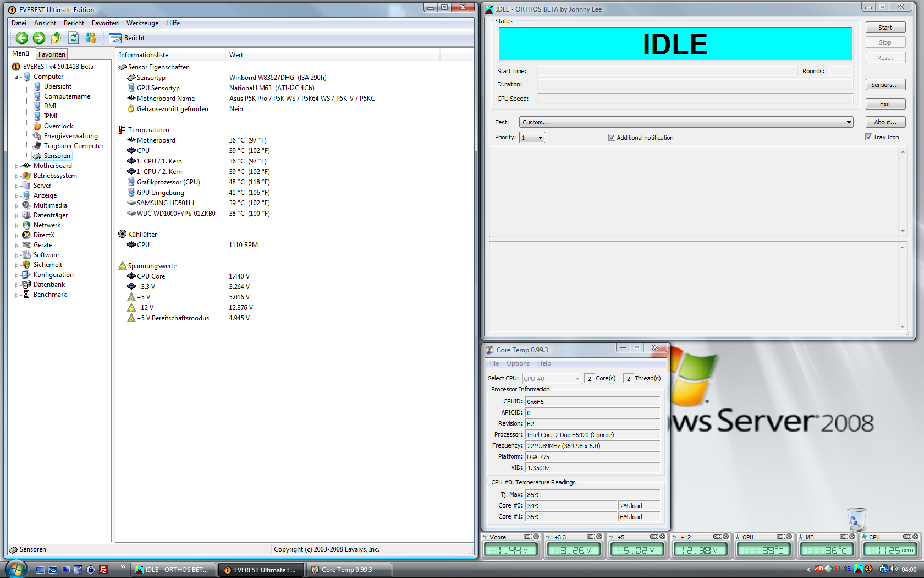
Task: Toggle the Additional notification checkbox
Action: 612,138
